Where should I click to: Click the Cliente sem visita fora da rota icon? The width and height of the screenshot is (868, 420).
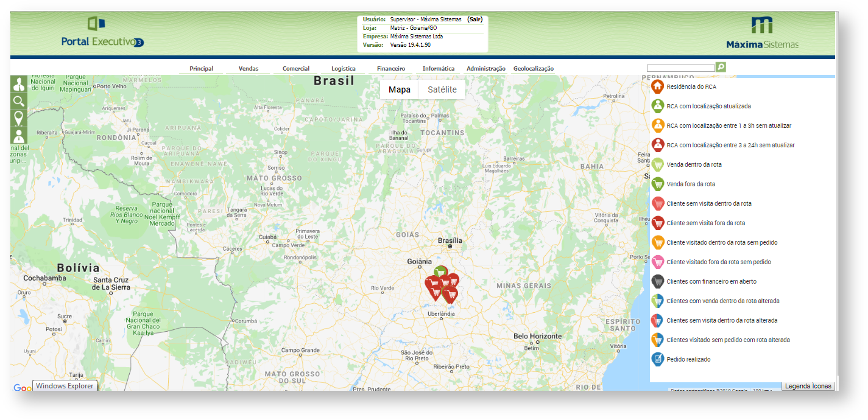point(657,223)
